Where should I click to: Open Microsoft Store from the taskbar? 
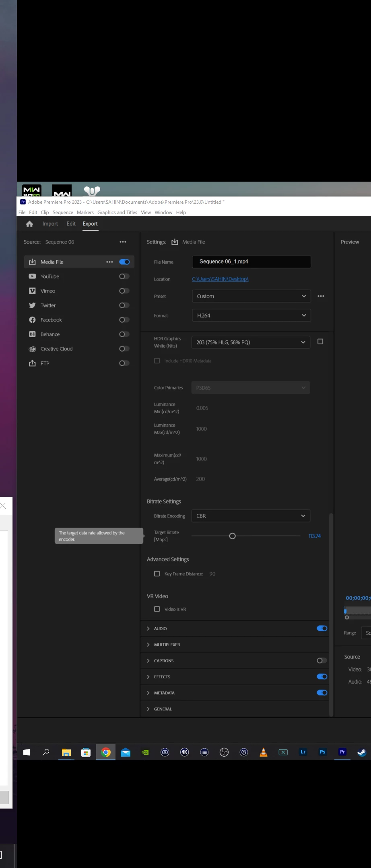coord(86,752)
